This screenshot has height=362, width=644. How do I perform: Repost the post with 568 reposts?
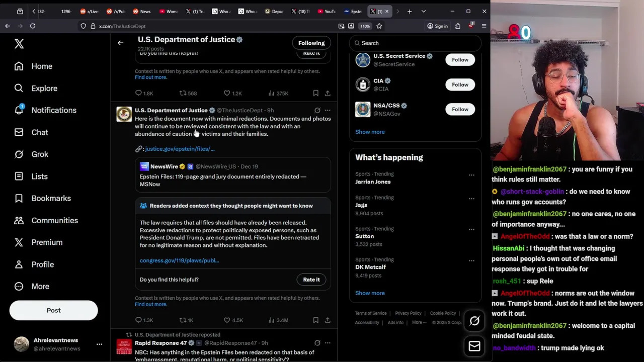(x=188, y=93)
